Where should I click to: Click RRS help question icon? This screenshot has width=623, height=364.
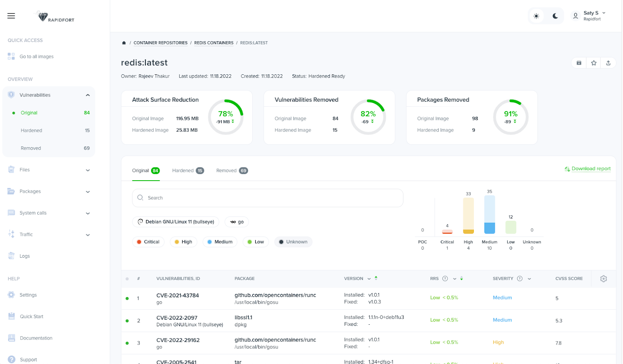pyautogui.click(x=445, y=278)
